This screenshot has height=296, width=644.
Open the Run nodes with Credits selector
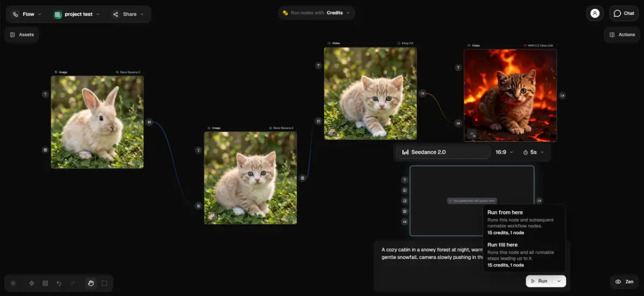coord(317,13)
